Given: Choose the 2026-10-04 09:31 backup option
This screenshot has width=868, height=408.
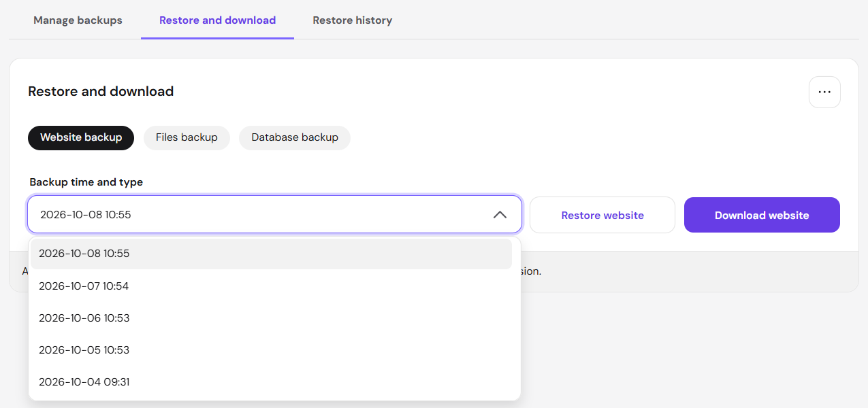Looking at the screenshot, I should [x=271, y=382].
